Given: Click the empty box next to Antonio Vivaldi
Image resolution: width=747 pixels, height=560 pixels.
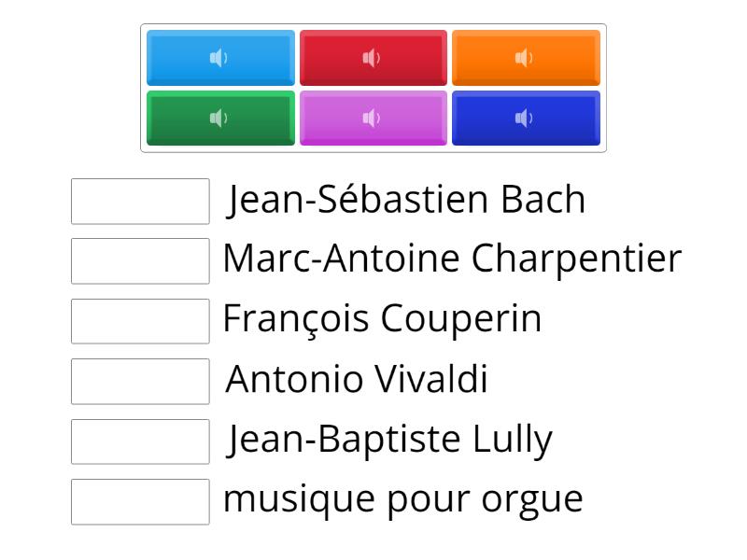Looking at the screenshot, I should (140, 381).
